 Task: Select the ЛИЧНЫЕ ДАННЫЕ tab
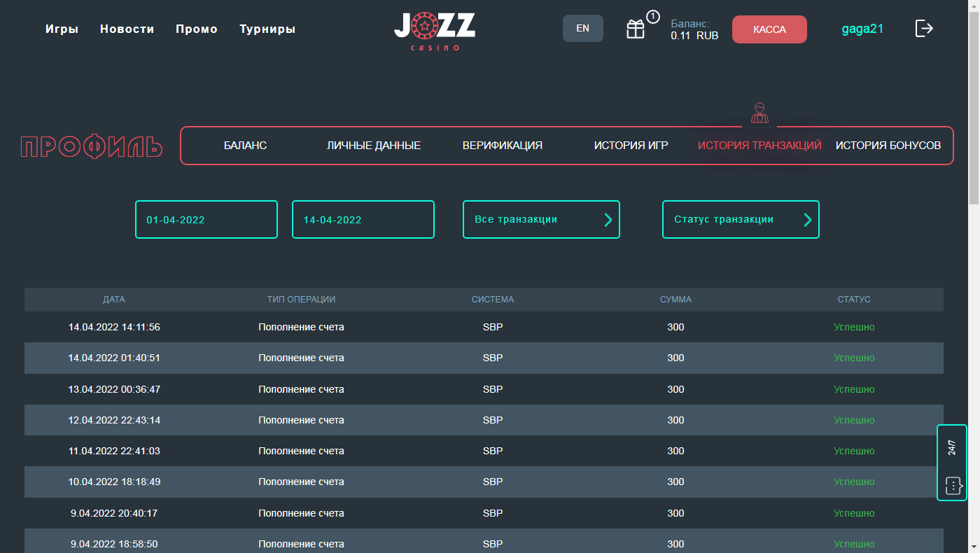coord(374,146)
